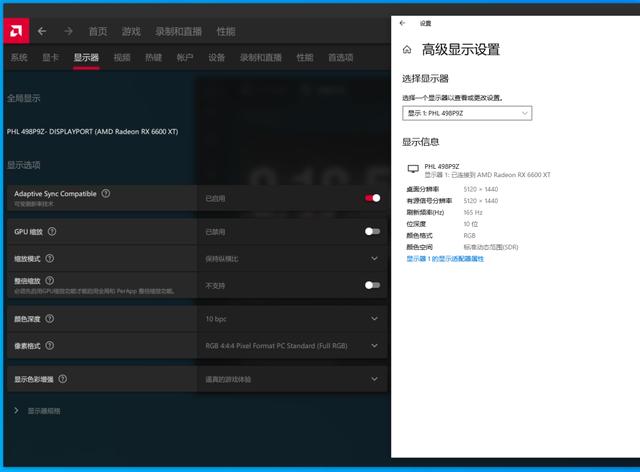Image resolution: width=640 pixels, height=472 pixels.
Task: Switch to 热键 settings tab
Action: coord(153,58)
